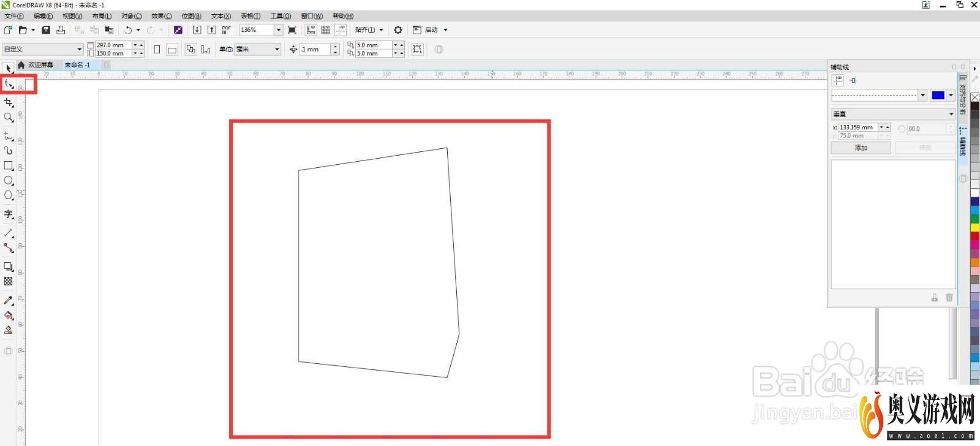Click the Open folder icon

(x=23, y=29)
